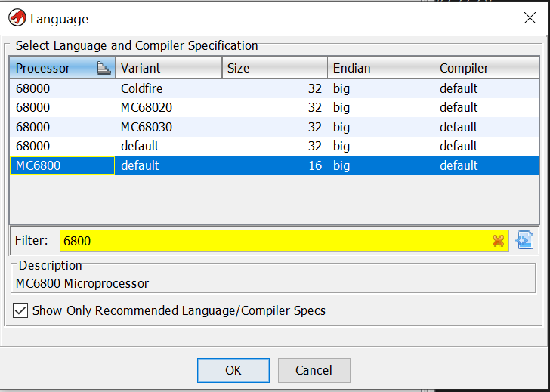550x392 pixels.
Task: Choose the 68000 MC68030 row
Action: 272,127
